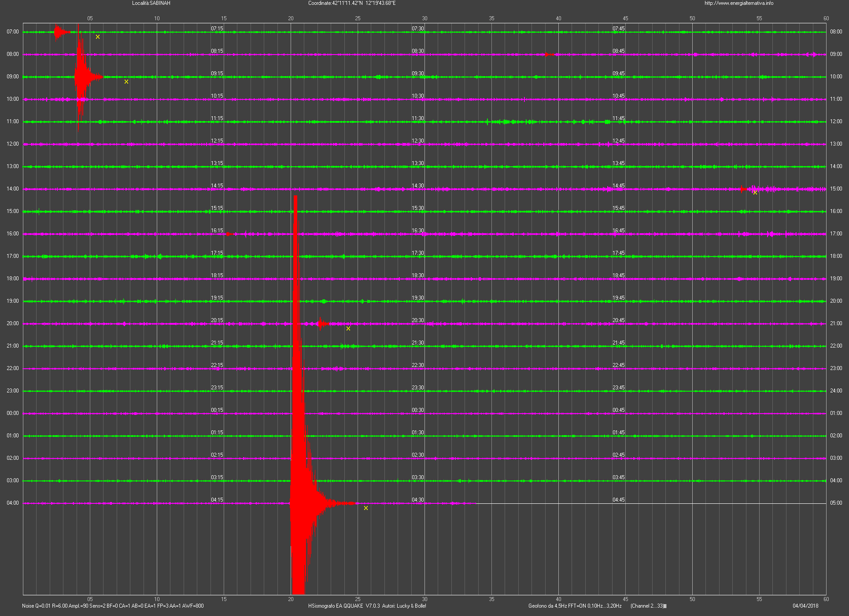Select the 05:00 hour label
The width and height of the screenshot is (849, 616).
point(836,503)
